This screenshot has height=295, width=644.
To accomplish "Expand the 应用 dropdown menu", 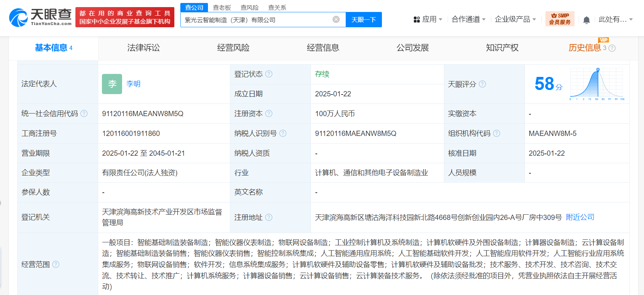I will (428, 19).
